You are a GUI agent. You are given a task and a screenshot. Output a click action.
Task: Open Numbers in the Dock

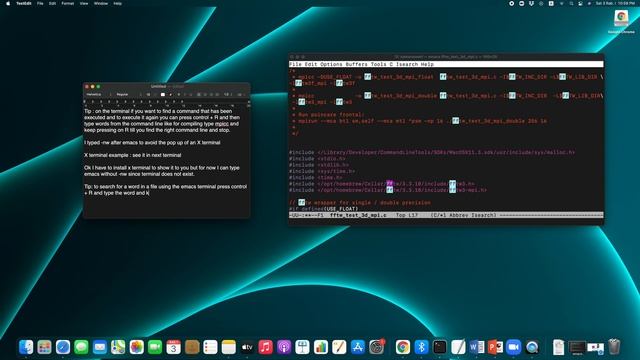(321, 347)
